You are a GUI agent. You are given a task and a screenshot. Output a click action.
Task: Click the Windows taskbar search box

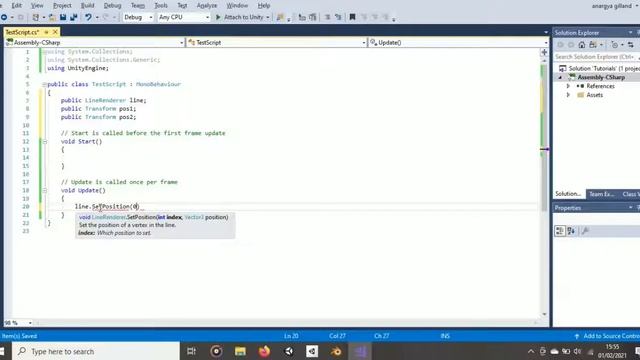click(x=96, y=351)
